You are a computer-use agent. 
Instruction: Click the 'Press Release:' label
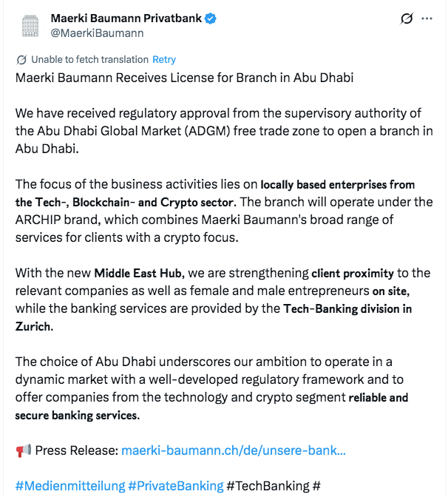[76, 450]
